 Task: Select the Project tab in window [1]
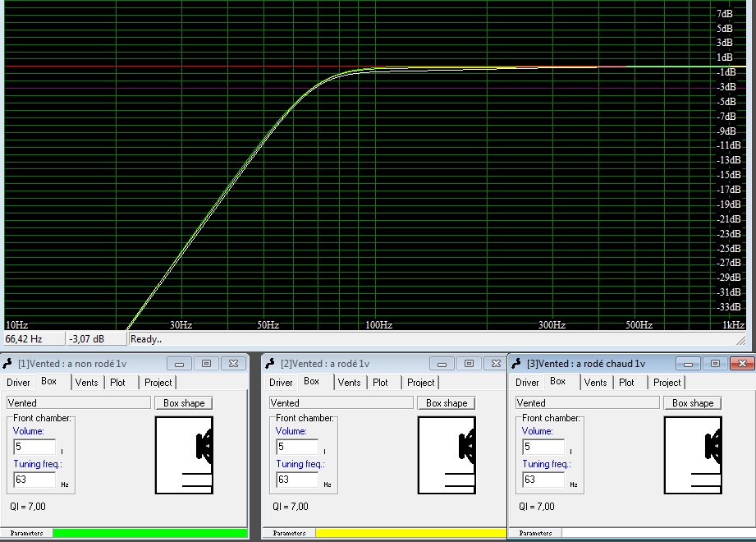pos(158,382)
